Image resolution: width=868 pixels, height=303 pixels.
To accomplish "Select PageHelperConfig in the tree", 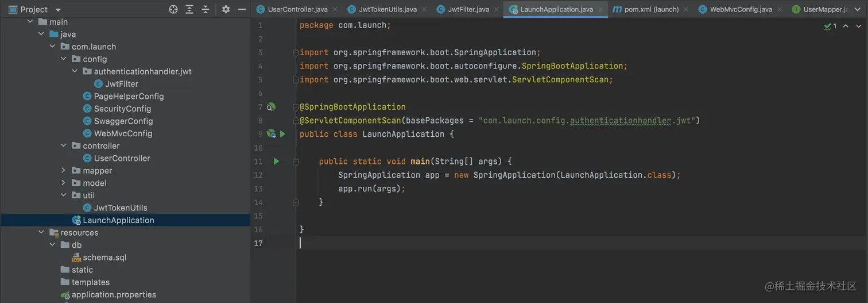I will pyautogui.click(x=123, y=97).
